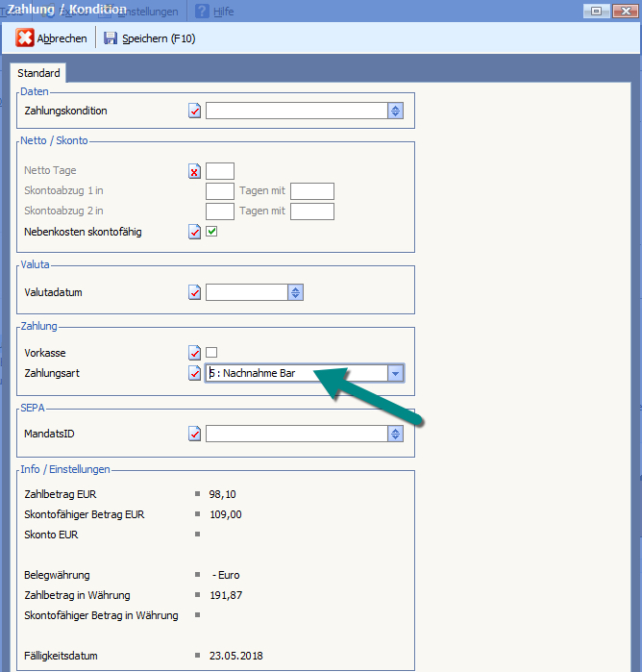The height and width of the screenshot is (672, 642).
Task: Expand the MandatsID dropdown
Action: pos(395,434)
